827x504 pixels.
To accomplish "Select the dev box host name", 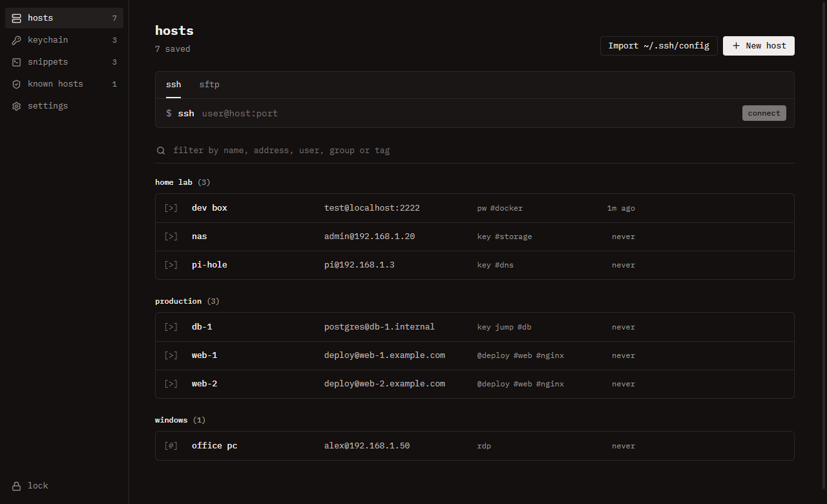I will (x=209, y=208).
